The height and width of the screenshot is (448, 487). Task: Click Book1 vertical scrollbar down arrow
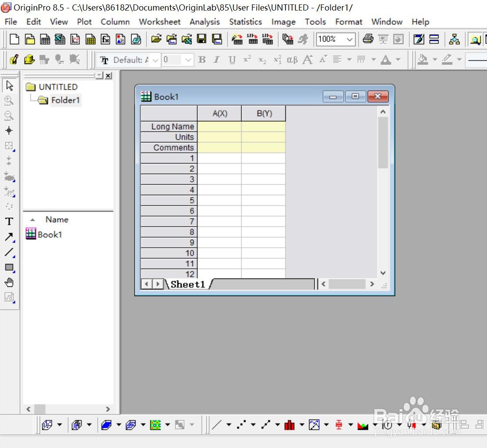(383, 273)
